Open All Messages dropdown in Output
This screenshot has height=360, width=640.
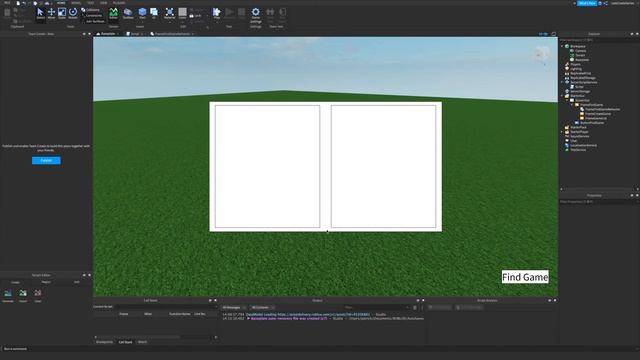(x=234, y=307)
